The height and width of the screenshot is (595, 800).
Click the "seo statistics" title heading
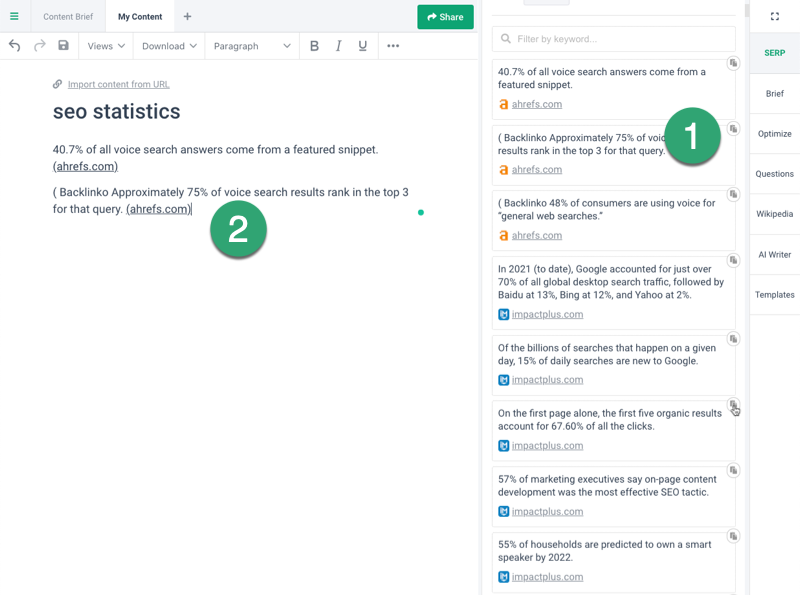pos(116,112)
